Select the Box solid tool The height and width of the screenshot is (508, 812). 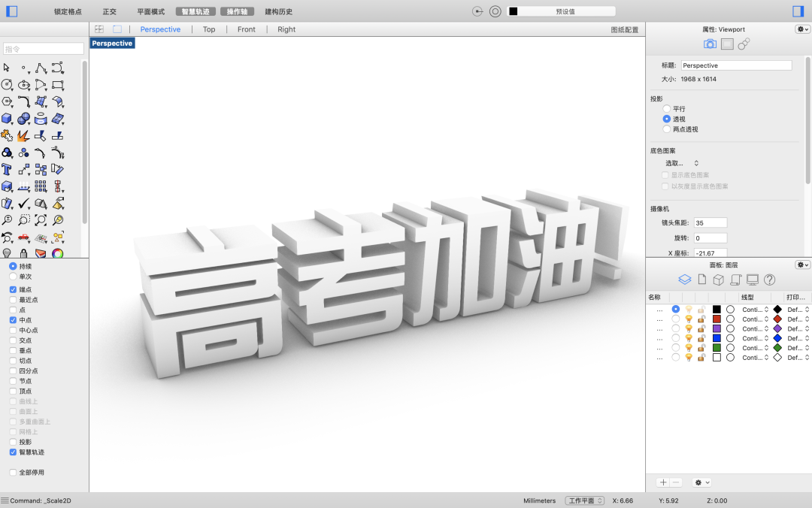coord(7,119)
